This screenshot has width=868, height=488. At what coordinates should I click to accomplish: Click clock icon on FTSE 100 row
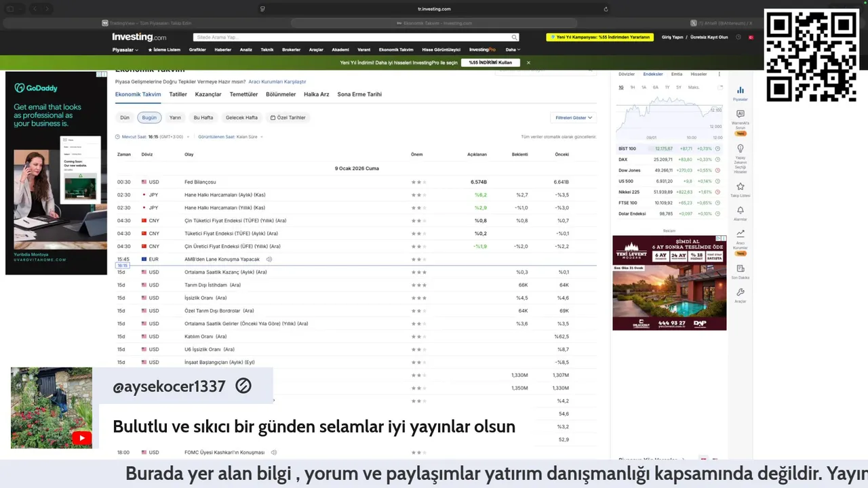(x=717, y=203)
